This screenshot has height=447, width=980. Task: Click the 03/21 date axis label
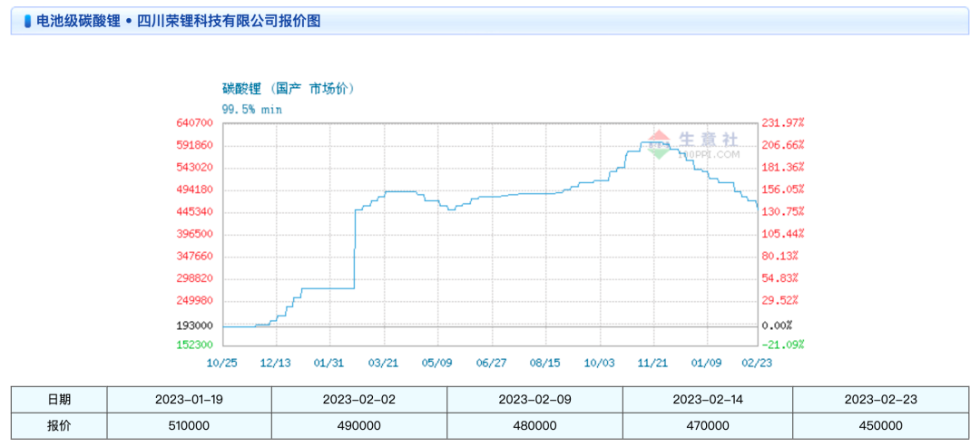pos(384,363)
